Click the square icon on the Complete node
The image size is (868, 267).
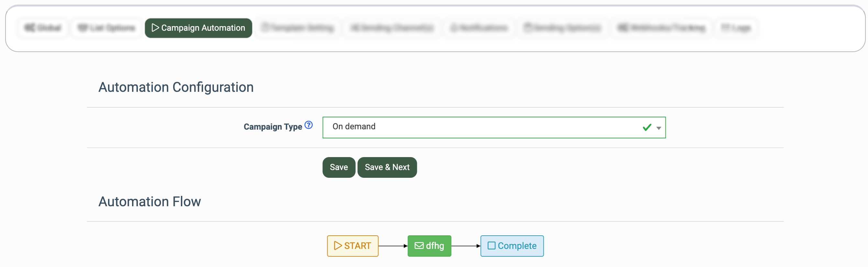pyautogui.click(x=491, y=246)
